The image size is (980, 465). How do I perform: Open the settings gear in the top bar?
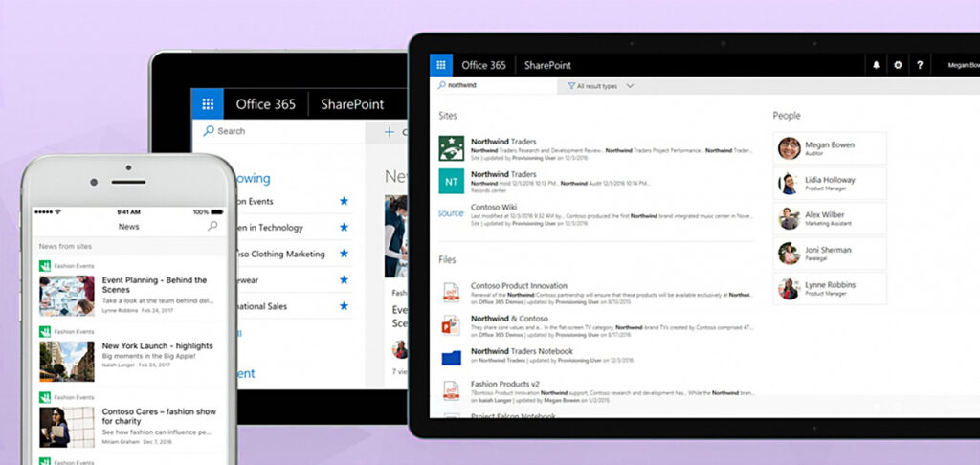tap(898, 65)
